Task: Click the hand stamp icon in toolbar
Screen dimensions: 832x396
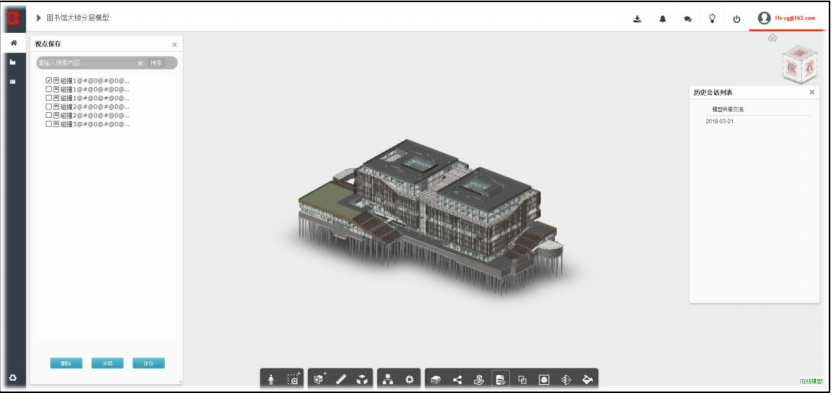Action: pyautogui.click(x=479, y=380)
